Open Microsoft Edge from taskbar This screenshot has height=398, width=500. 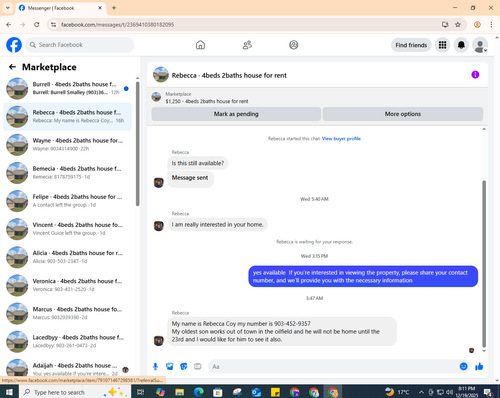click(x=199, y=392)
